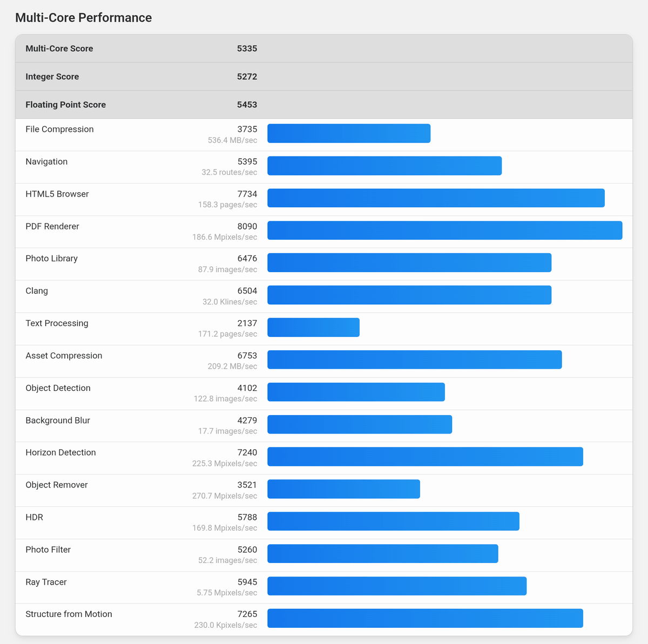Click the PDF Renderer performance bar
The height and width of the screenshot is (644, 648).
tap(444, 231)
